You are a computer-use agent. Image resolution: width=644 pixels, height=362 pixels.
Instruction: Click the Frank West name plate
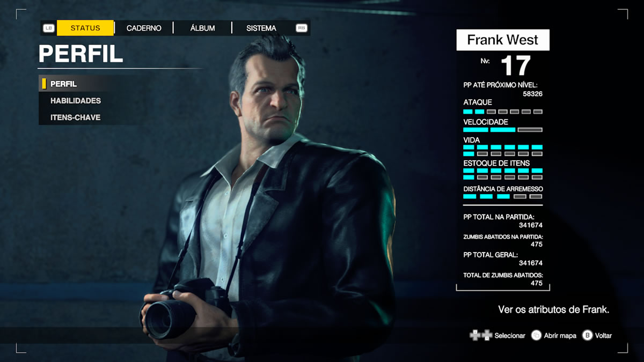coord(503,40)
